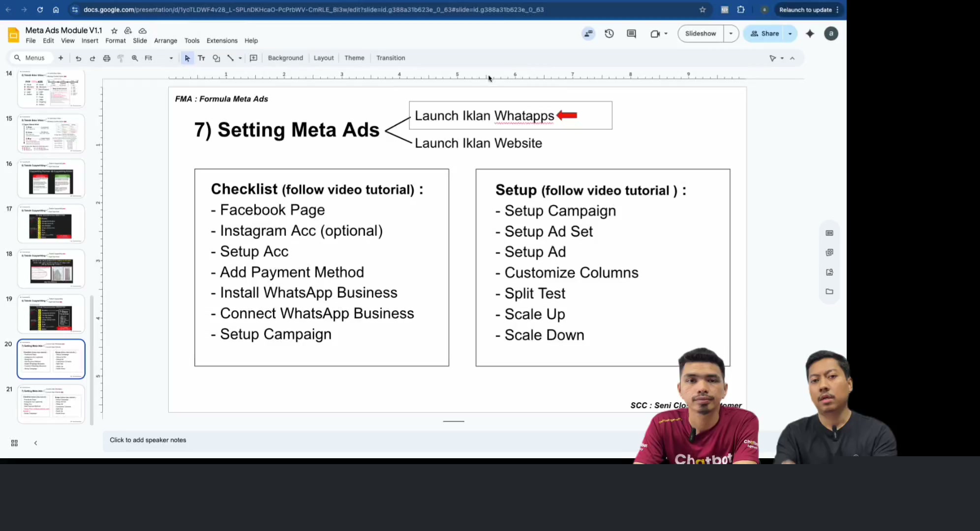Click the Redo icon in toolbar
The image size is (980, 531).
pos(92,58)
